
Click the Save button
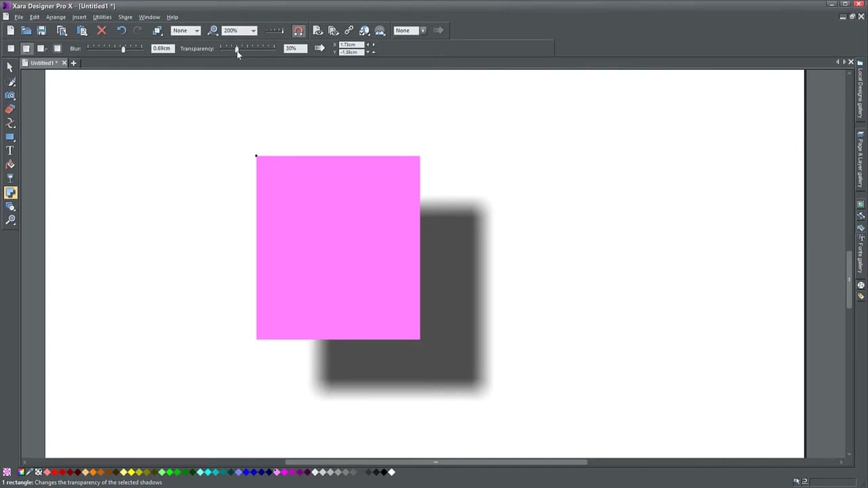tap(41, 30)
